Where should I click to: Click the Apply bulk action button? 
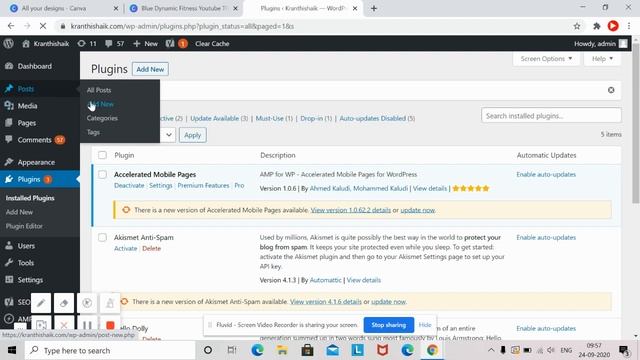[193, 135]
